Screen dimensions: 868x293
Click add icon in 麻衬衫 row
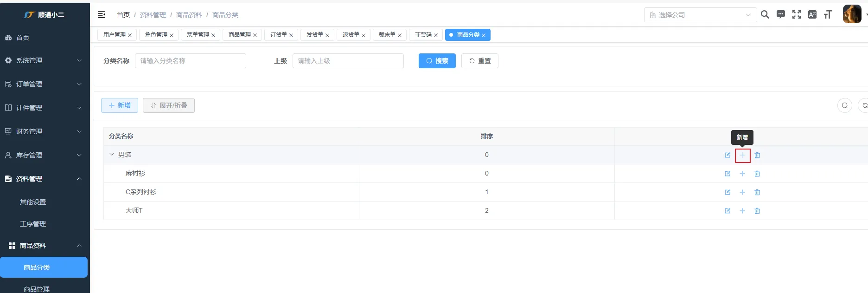click(x=742, y=174)
